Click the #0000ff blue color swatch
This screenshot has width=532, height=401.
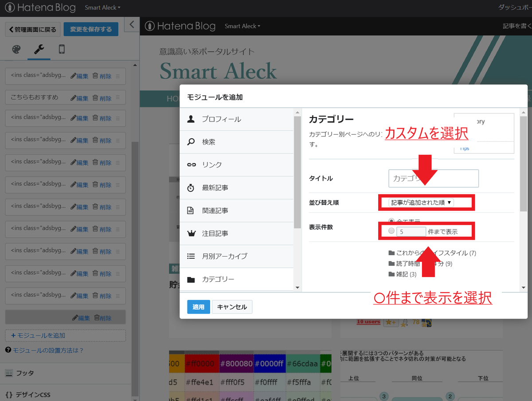point(269,364)
